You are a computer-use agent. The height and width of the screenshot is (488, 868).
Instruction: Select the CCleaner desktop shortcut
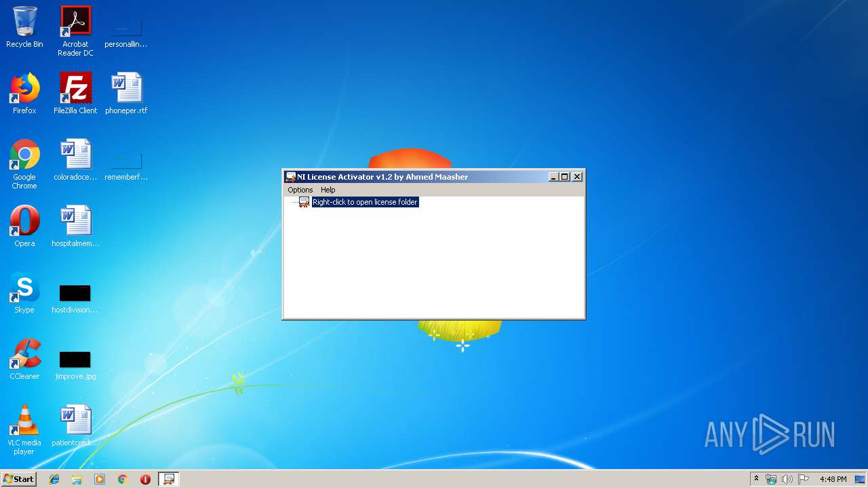24,359
